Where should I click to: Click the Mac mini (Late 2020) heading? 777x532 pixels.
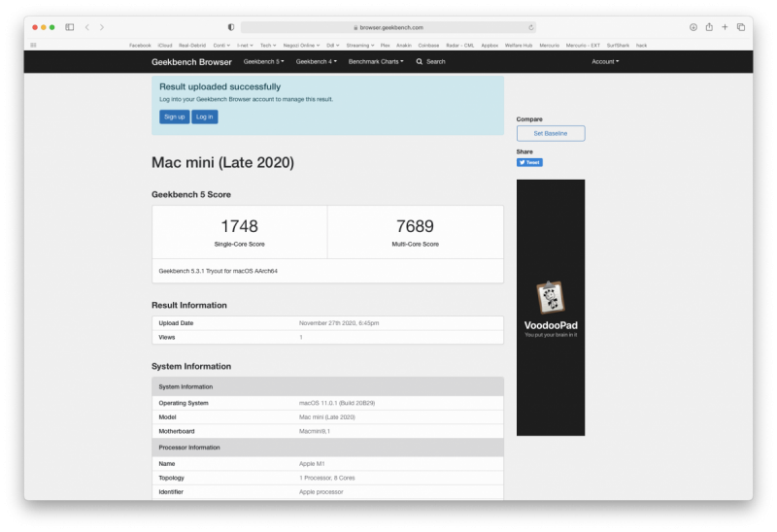click(222, 162)
